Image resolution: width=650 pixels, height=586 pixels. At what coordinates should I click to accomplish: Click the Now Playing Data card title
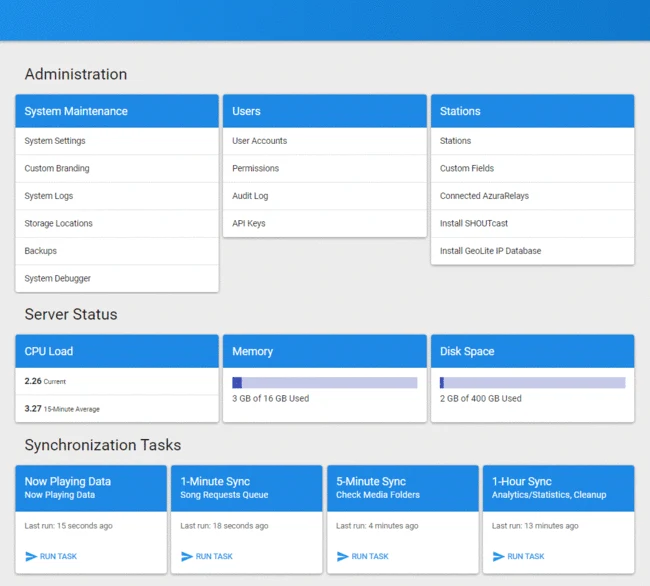[x=68, y=482]
